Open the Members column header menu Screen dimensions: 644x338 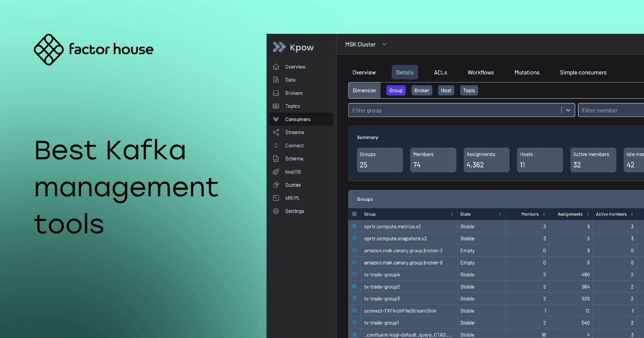pyautogui.click(x=544, y=214)
